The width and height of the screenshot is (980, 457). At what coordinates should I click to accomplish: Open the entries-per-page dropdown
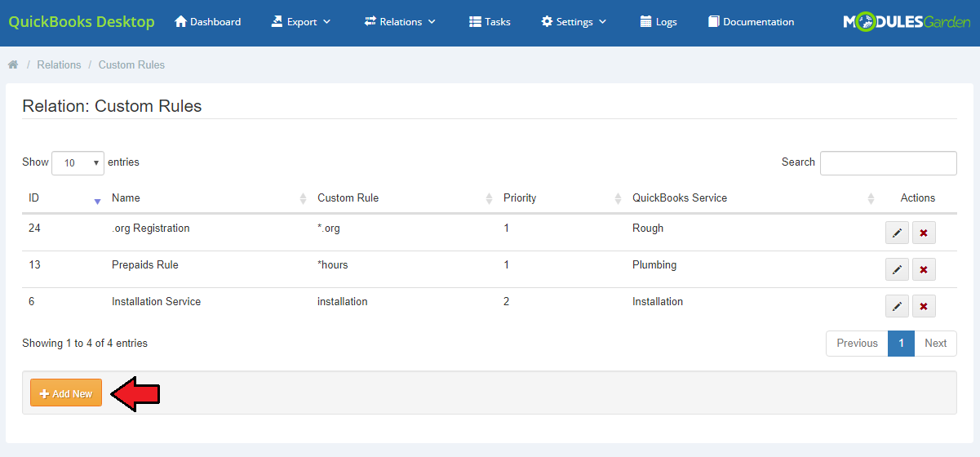pos(78,163)
